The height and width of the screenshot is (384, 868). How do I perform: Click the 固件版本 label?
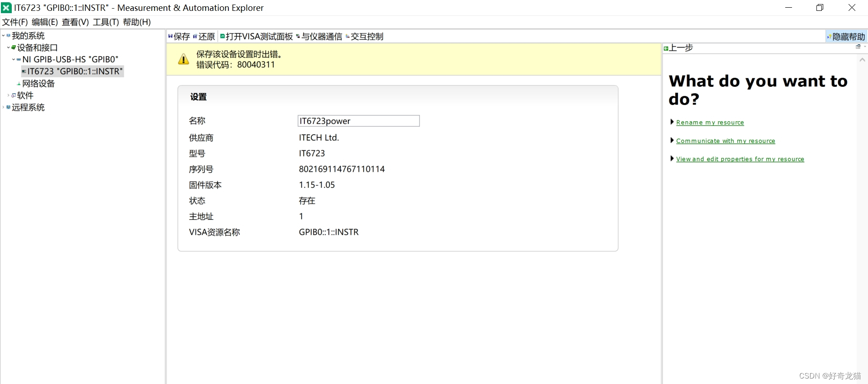[205, 185]
